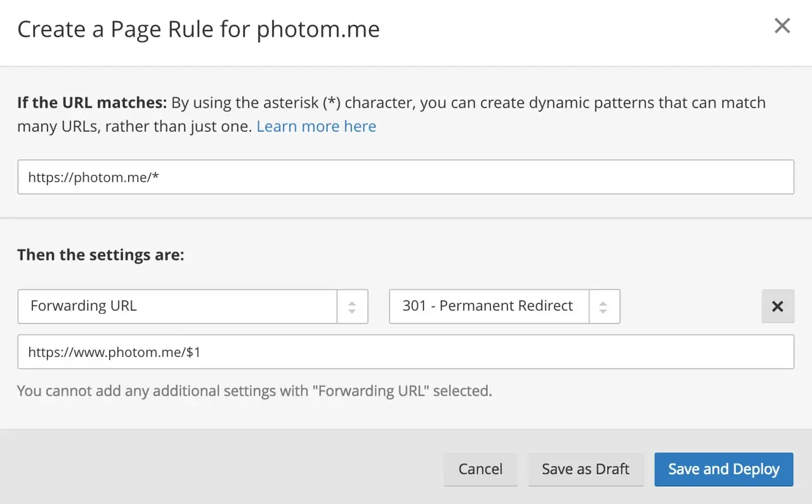Image resolution: width=812 pixels, height=504 pixels.
Task: Click the Create a Page Rule dialog title
Action: pos(199,29)
